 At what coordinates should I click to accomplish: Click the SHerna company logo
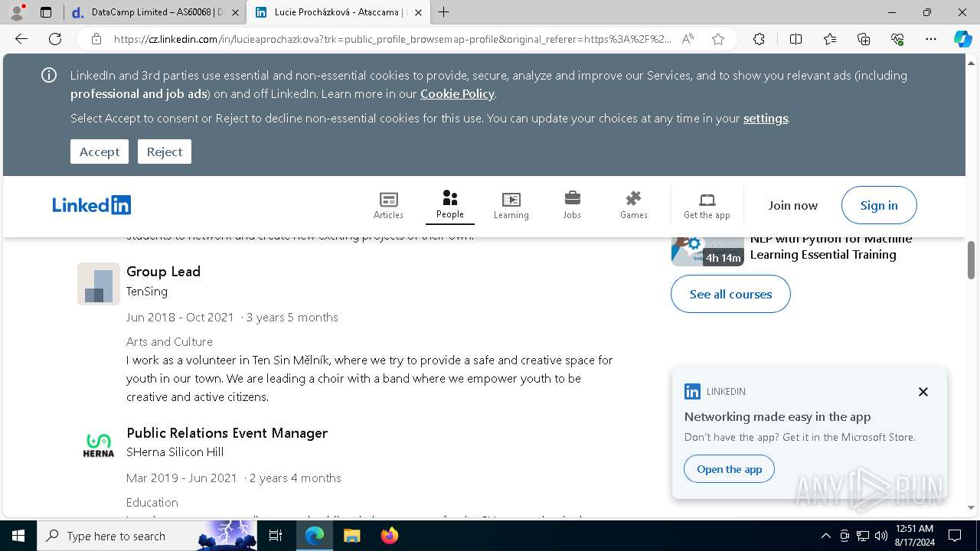(x=99, y=445)
